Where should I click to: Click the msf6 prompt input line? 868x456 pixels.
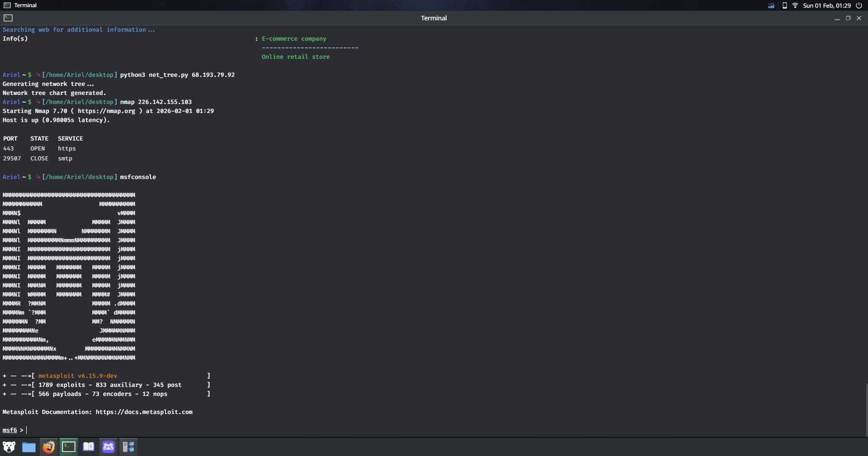pyautogui.click(x=136, y=430)
